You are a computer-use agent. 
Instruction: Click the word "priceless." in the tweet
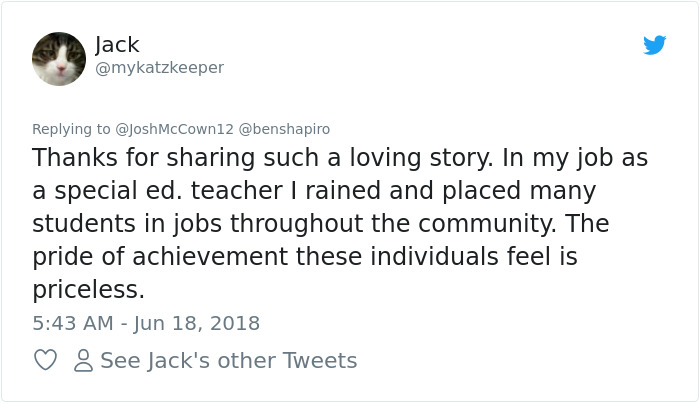tap(89, 290)
